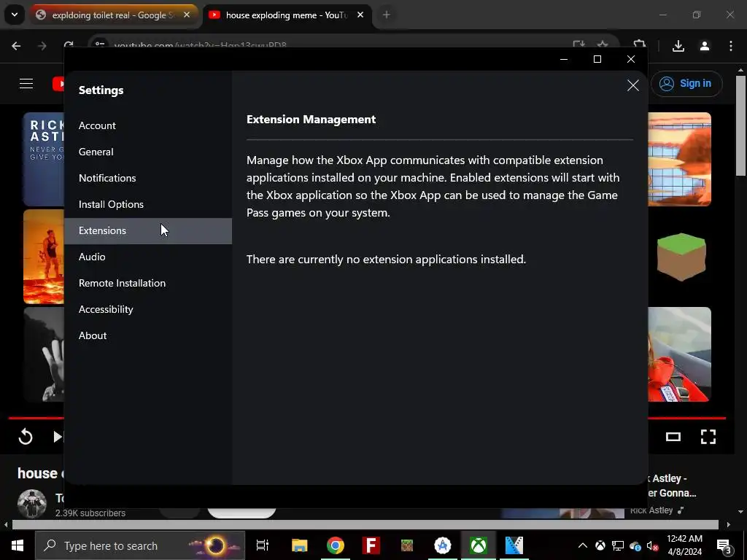This screenshot has height=560, width=747.
Task: Open the About section
Action: pos(147,335)
